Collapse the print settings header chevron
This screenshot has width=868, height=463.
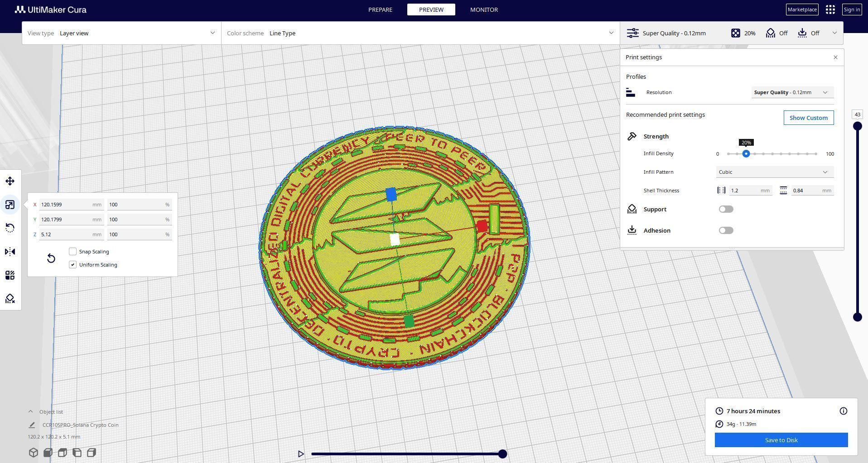[834, 33]
